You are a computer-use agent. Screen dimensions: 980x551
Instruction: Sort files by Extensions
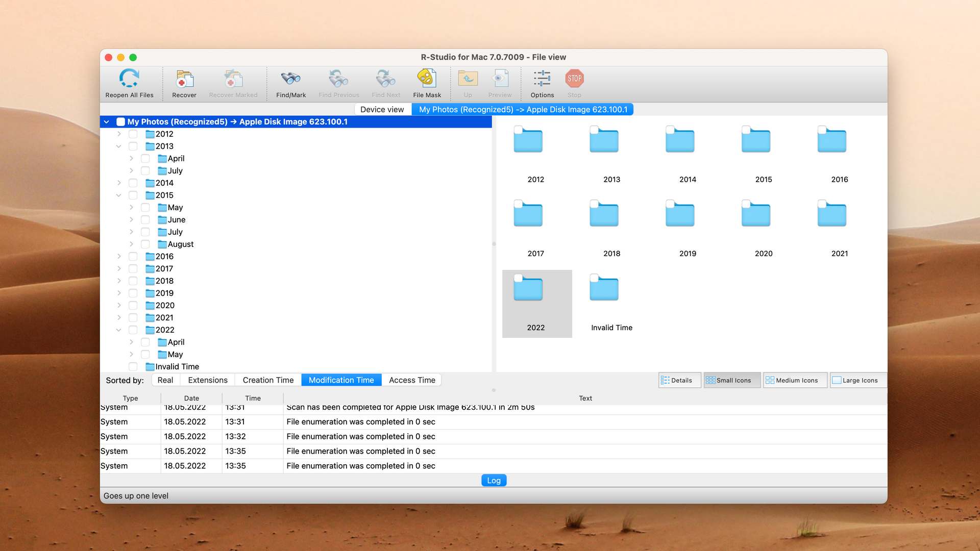coord(208,380)
